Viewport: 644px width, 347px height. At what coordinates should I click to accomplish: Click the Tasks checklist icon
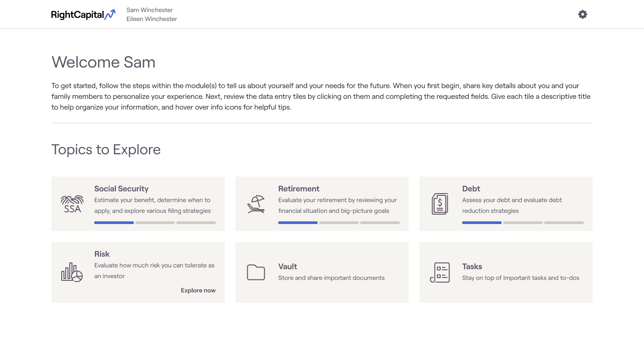tap(440, 272)
